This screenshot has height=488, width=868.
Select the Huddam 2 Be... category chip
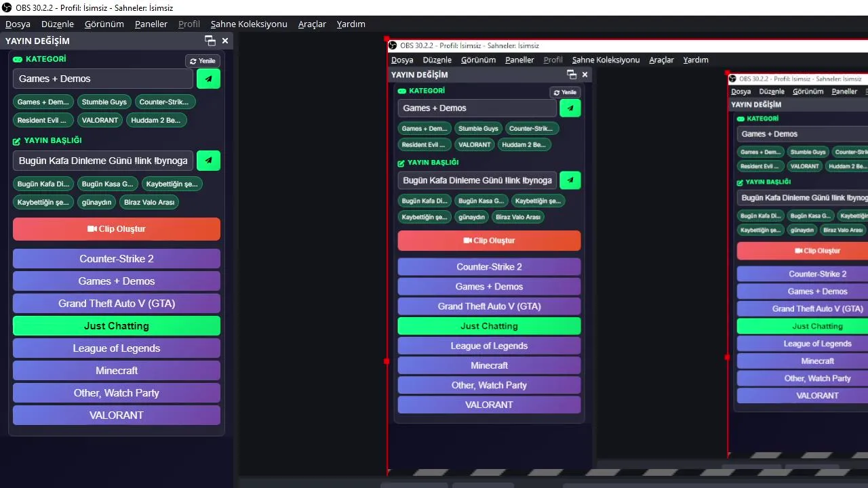[x=156, y=121]
